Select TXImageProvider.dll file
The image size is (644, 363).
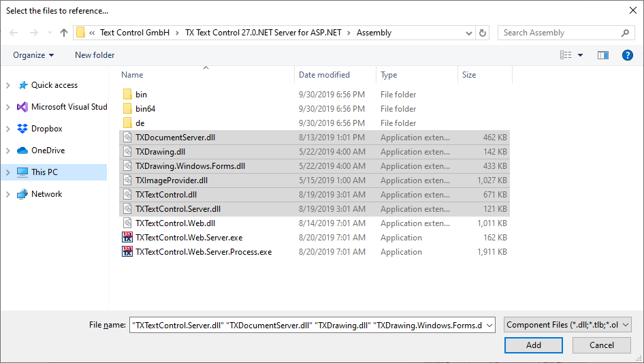(315, 180)
